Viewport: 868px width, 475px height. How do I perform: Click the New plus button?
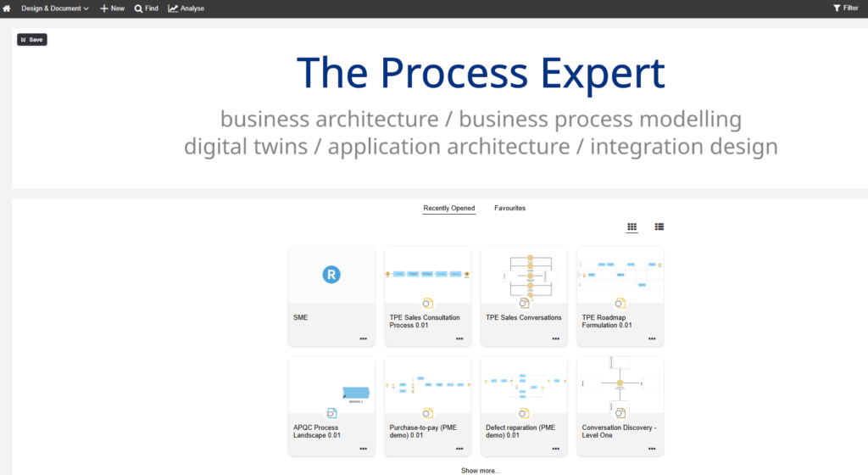tap(112, 8)
